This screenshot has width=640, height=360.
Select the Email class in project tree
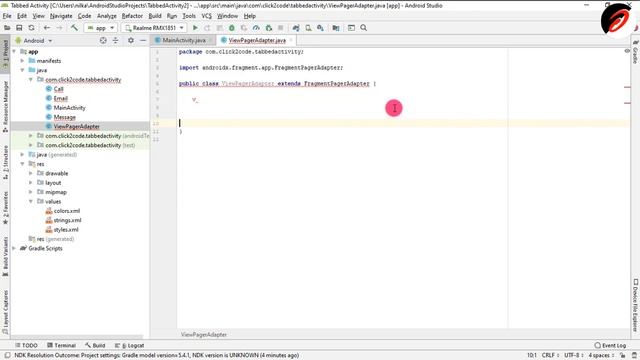(60, 98)
